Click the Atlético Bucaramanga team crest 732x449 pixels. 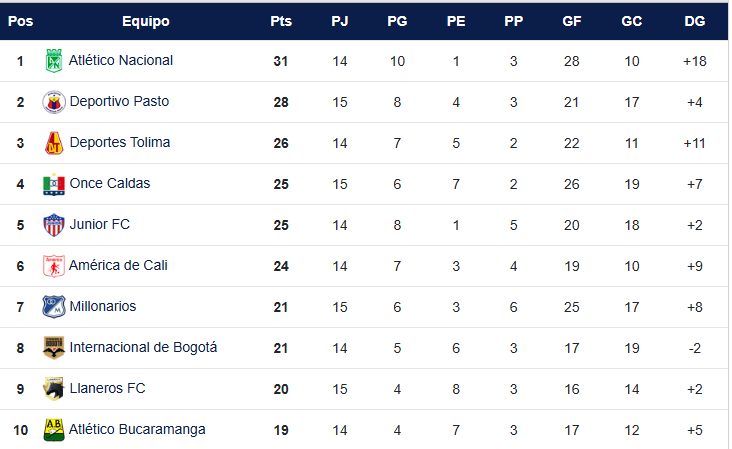(54, 430)
